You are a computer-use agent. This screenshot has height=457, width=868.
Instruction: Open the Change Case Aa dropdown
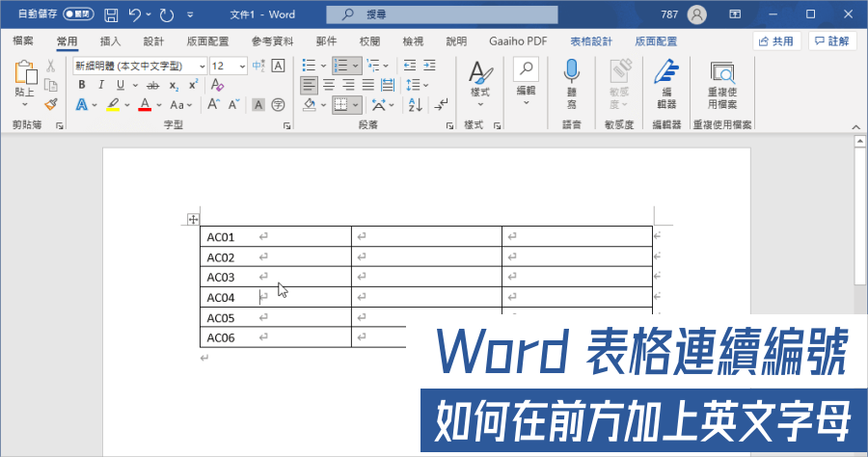pyautogui.click(x=181, y=104)
